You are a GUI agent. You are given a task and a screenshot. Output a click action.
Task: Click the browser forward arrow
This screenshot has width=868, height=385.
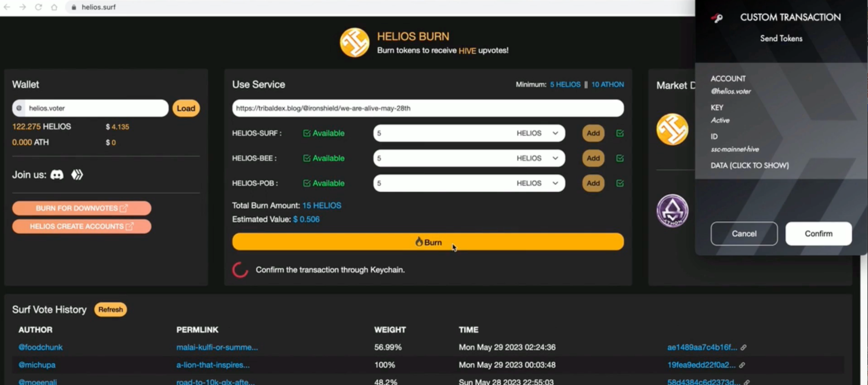(x=23, y=7)
